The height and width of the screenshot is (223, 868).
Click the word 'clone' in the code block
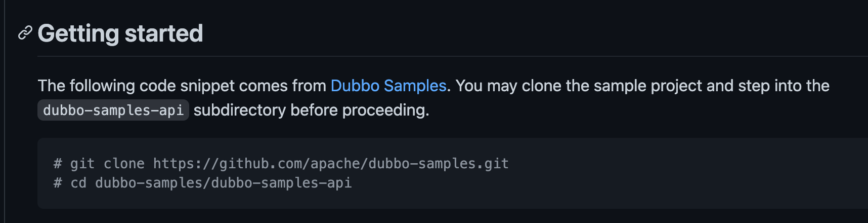124,164
